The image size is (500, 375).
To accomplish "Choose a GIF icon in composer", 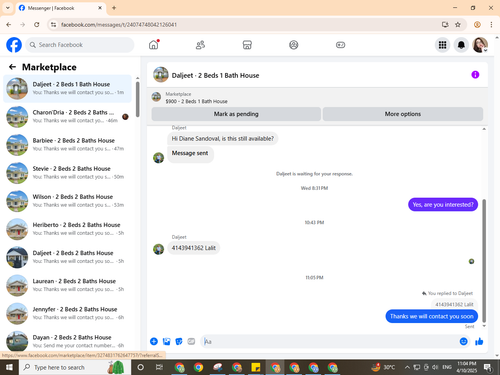I will (x=191, y=341).
